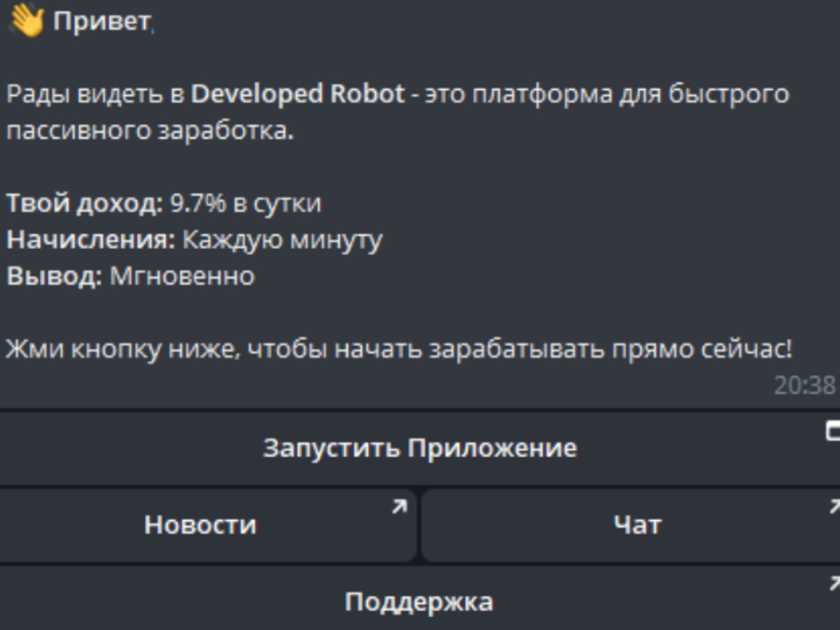Click the icon at the right edge of Запустить Приложение
This screenshot has width=840, height=630.
836,430
